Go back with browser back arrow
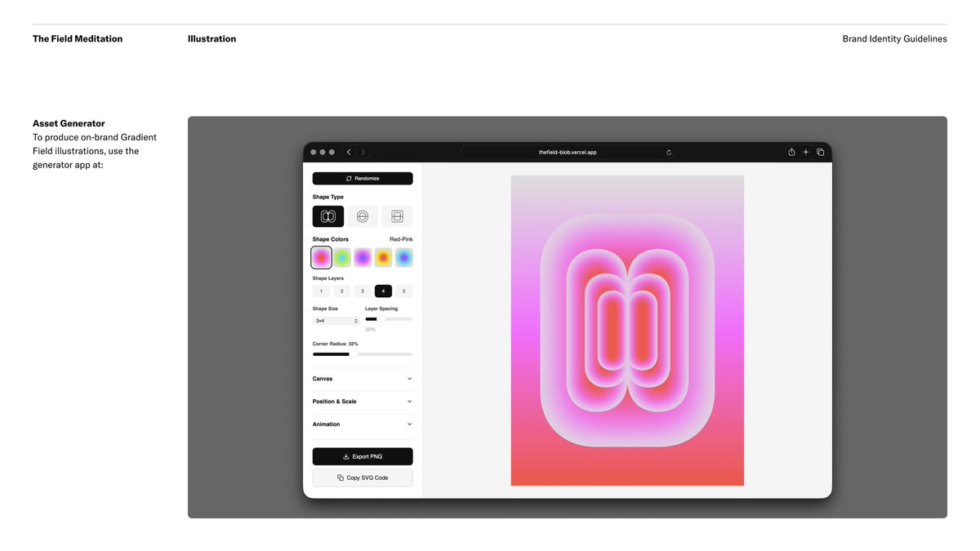Viewport: 980px width, 551px height. pos(349,152)
